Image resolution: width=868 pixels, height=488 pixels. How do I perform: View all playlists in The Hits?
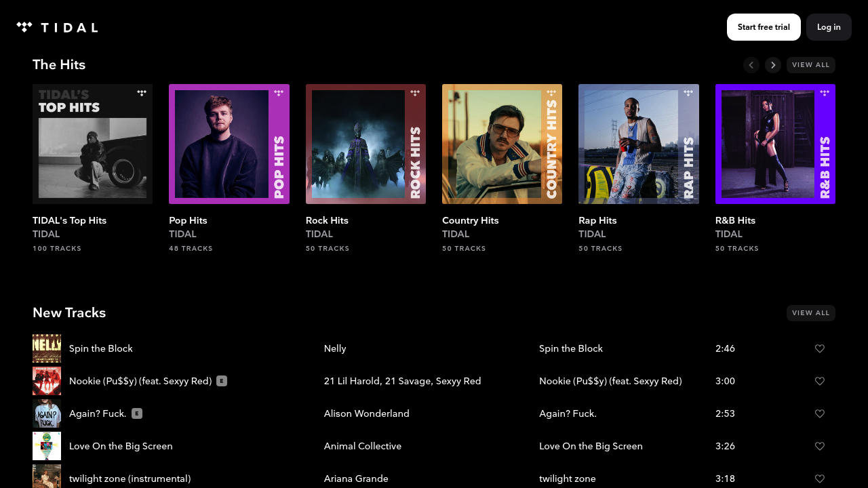tap(810, 65)
